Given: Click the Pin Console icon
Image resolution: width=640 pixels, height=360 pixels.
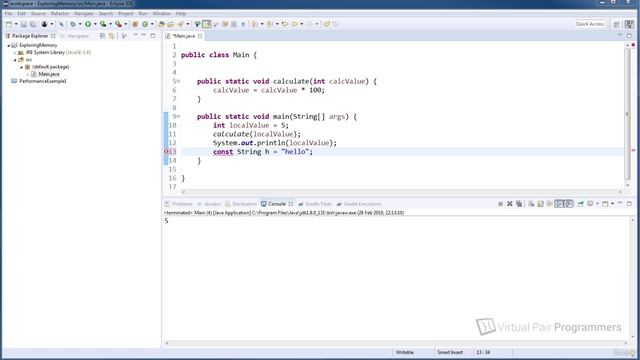Looking at the screenshot, I should [x=580, y=204].
